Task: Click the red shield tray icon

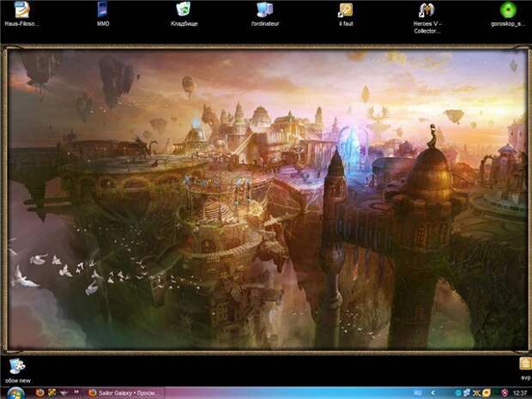Action: tap(505, 393)
